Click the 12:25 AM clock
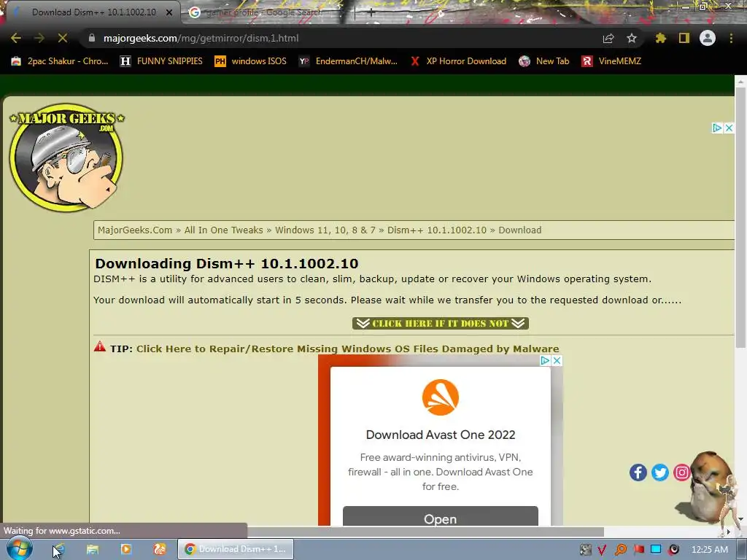The image size is (747, 560). [x=709, y=550]
